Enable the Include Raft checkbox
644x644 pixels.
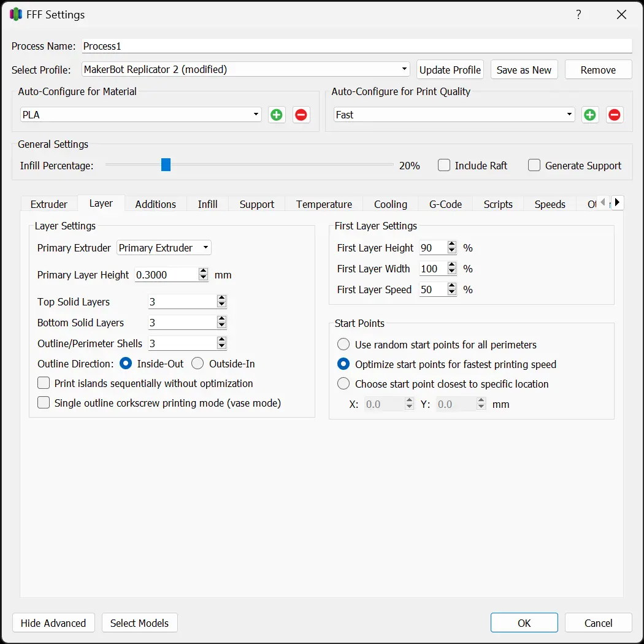444,166
